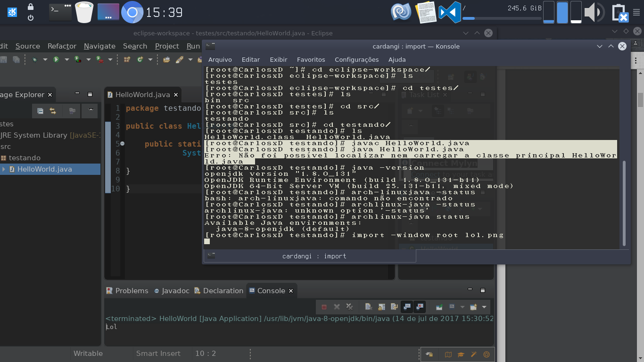Screen dimensions: 644x362
Task: Open the Debug button dropdown arrow
Action: [45, 60]
